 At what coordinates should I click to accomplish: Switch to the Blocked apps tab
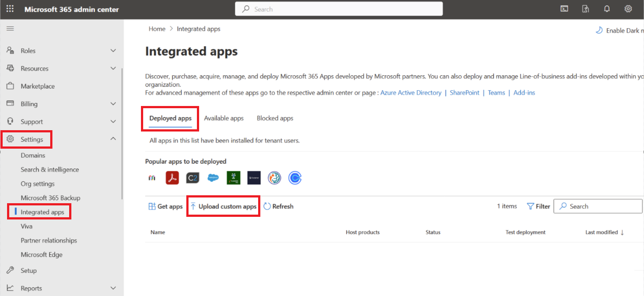(275, 118)
